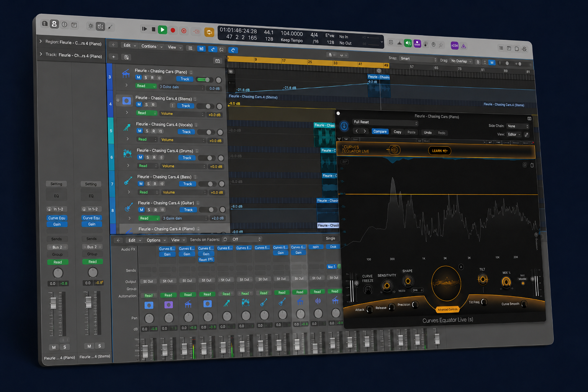Expand the Track inspector disclosure
The image size is (588, 392).
coord(41,54)
